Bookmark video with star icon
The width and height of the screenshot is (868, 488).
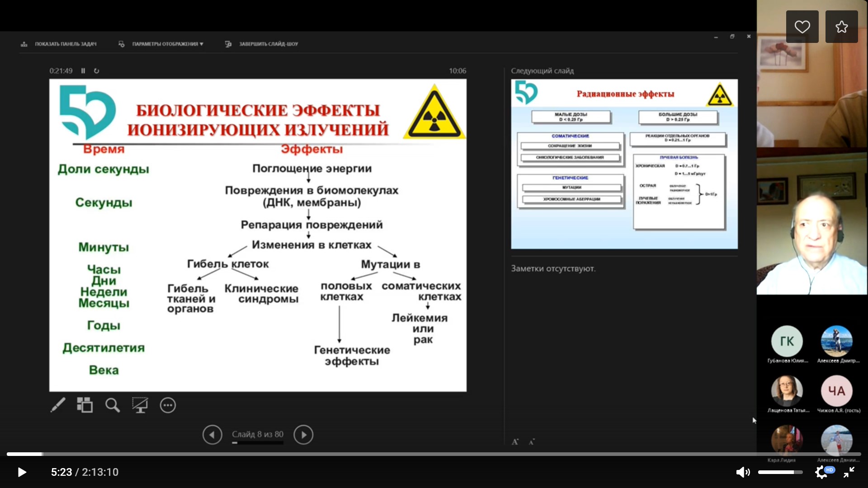click(841, 27)
